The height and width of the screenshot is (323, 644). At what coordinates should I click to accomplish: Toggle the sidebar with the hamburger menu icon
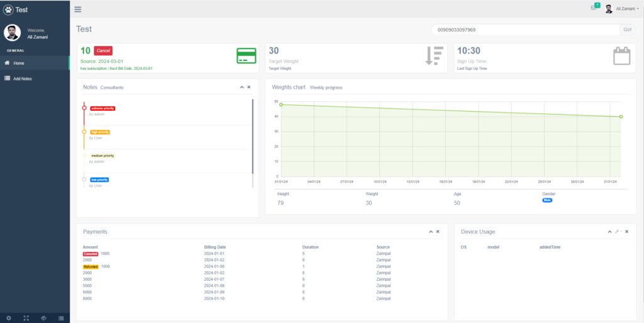pyautogui.click(x=77, y=9)
